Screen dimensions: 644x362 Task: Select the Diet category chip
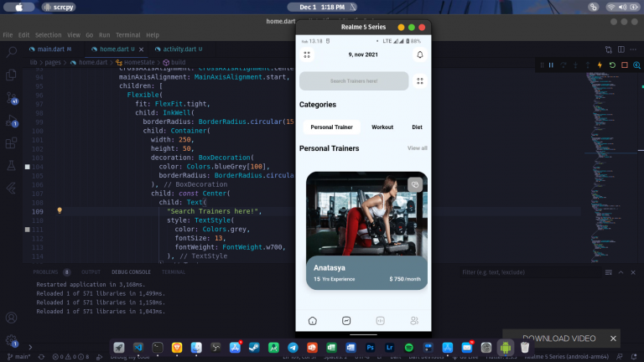coord(417,127)
